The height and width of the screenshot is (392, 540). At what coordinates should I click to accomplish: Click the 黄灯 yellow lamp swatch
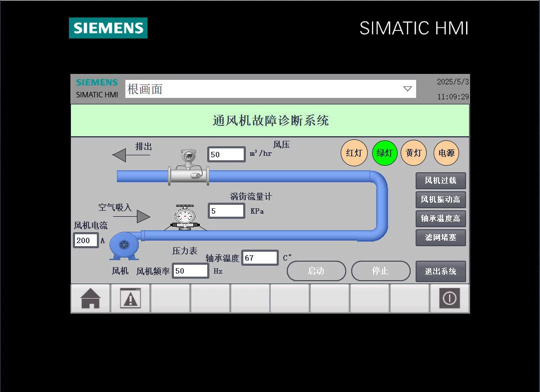point(414,153)
